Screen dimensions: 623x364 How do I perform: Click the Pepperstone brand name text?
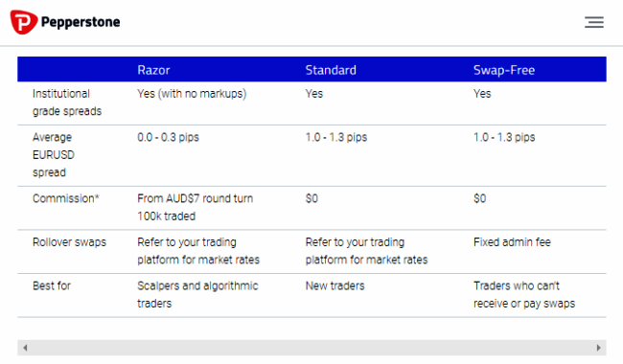(81, 22)
